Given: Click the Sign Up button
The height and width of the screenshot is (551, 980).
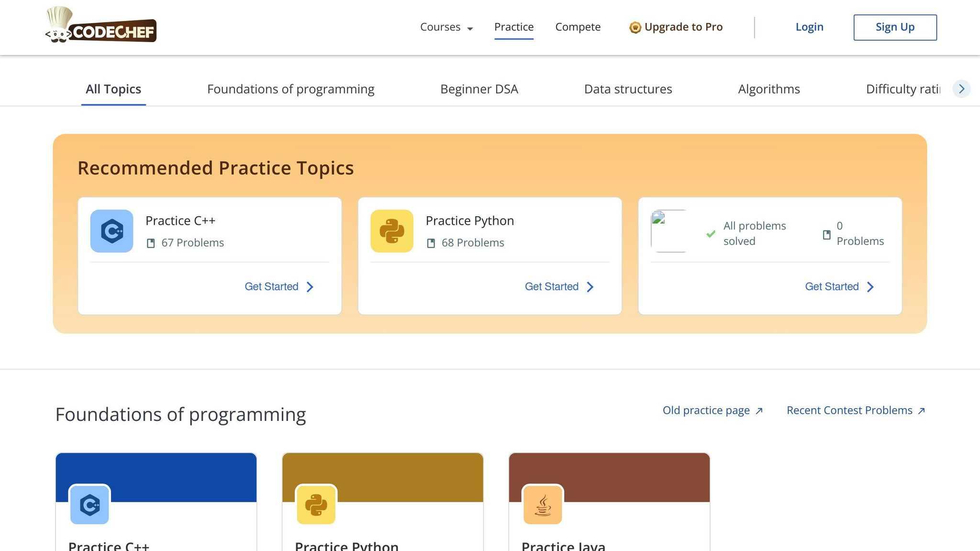Looking at the screenshot, I should pyautogui.click(x=895, y=27).
